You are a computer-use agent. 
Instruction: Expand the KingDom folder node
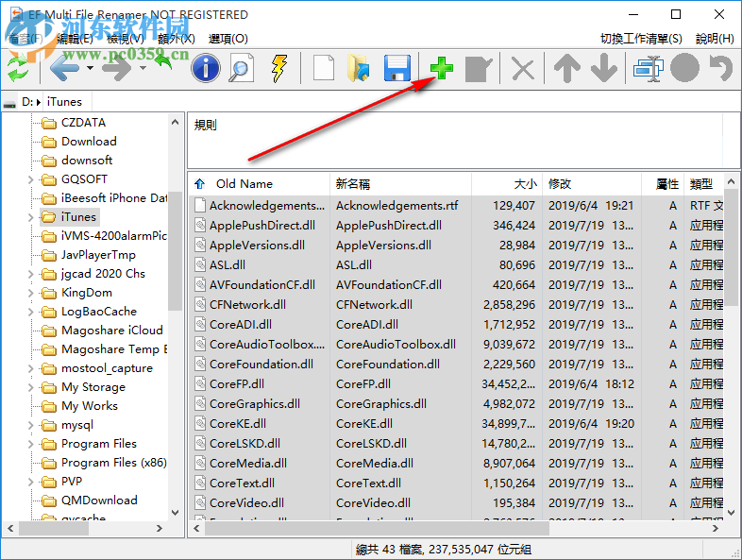pos(31,293)
